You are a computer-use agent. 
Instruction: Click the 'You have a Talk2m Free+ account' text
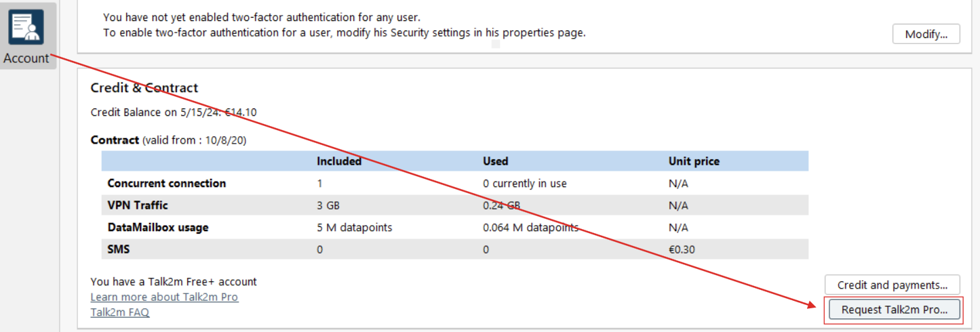click(x=174, y=281)
